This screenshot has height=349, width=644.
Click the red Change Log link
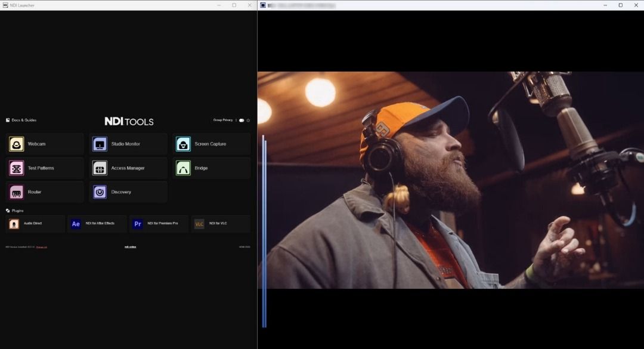point(41,246)
